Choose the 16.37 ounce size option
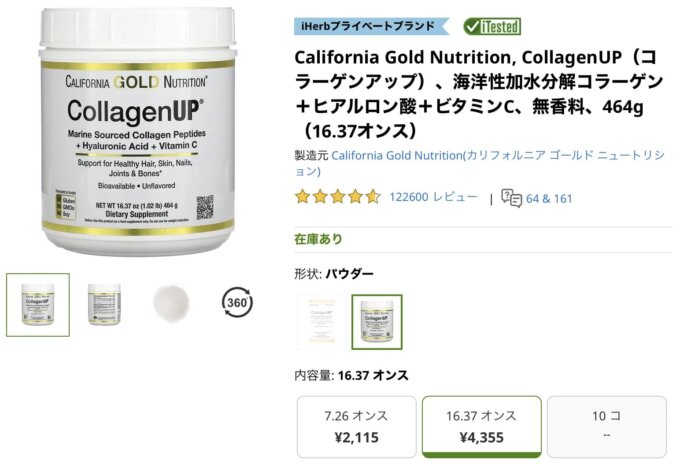The image size is (680, 464). tap(481, 427)
